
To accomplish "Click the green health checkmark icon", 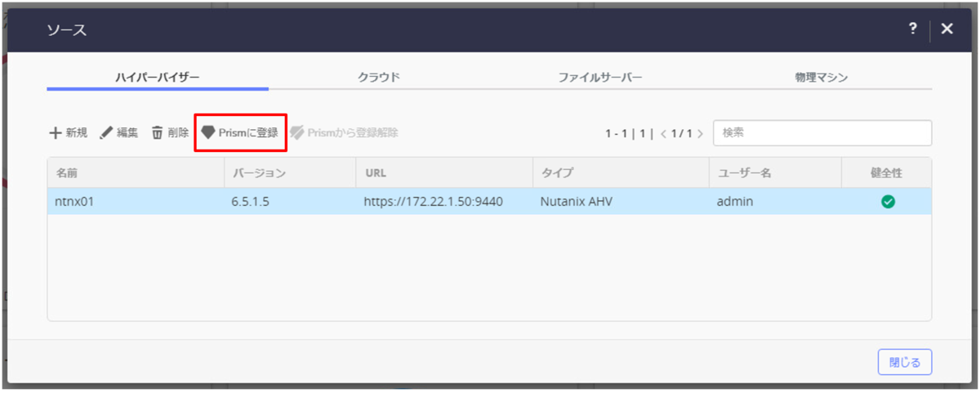I will (x=888, y=202).
